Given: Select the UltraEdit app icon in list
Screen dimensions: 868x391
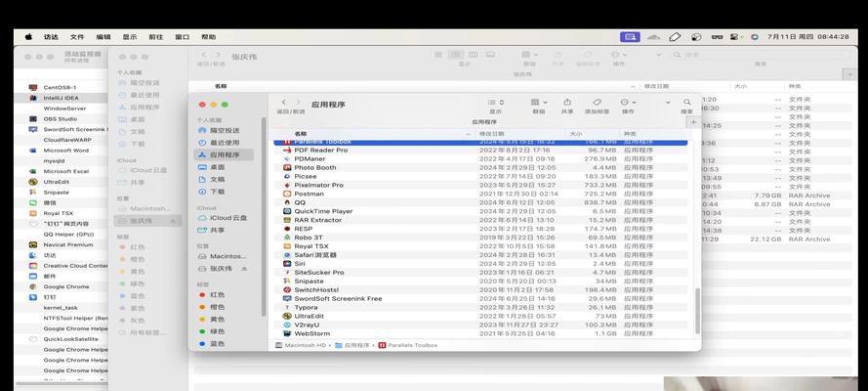Looking at the screenshot, I should (287, 317).
